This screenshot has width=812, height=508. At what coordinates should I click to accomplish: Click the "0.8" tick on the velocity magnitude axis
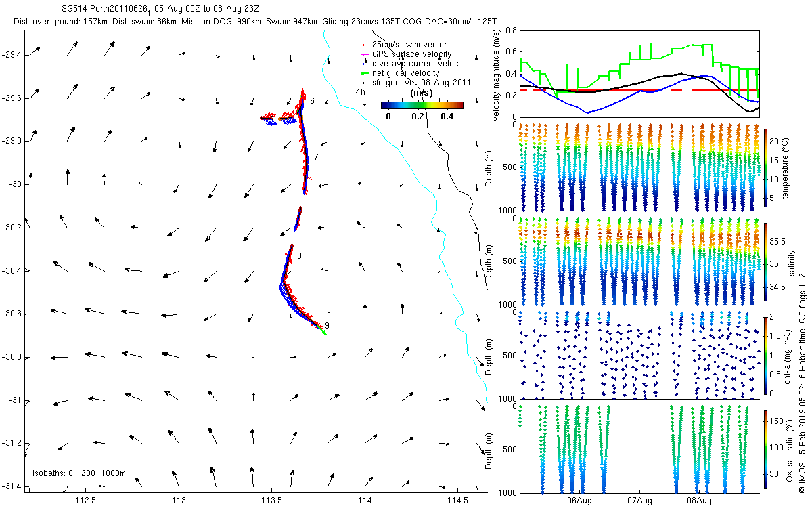click(510, 31)
